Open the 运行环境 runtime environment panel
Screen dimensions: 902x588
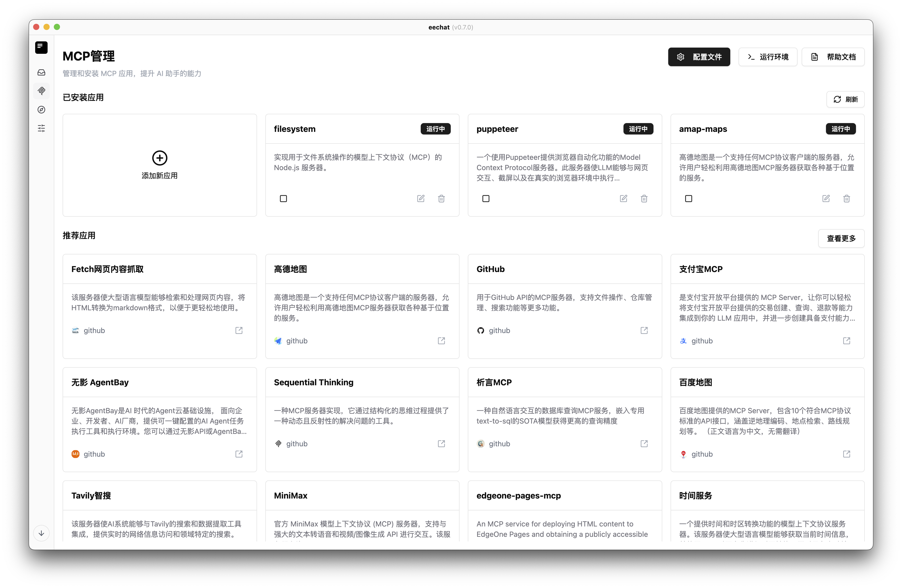coord(768,56)
